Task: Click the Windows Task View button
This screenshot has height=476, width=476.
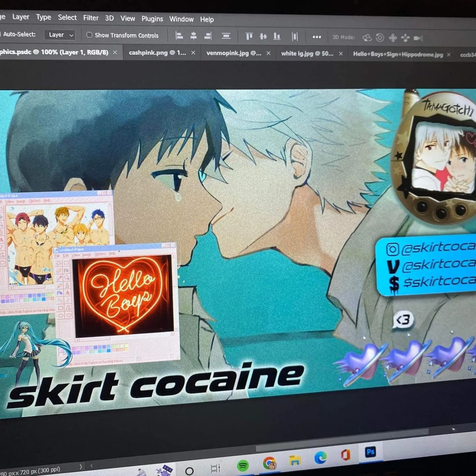Action: coord(215,468)
